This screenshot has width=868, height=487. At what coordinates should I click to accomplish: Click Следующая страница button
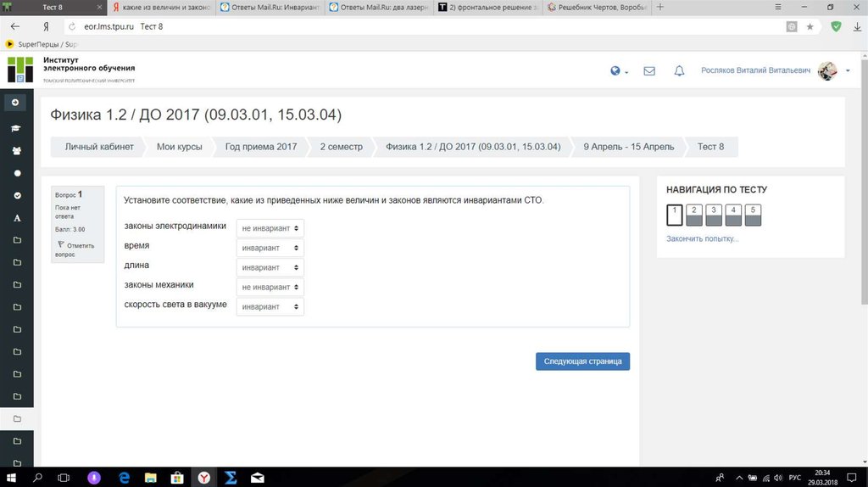point(582,361)
